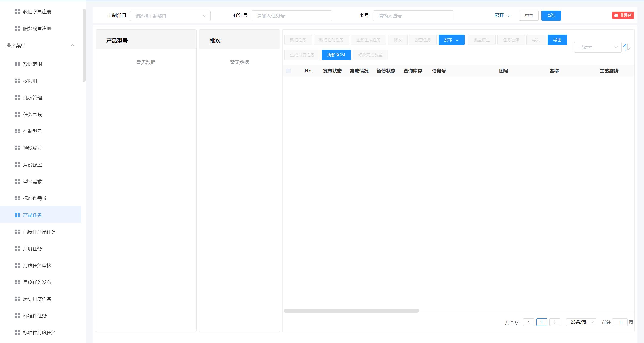Click the grid icon beside 月度任务
This screenshot has height=343, width=644.
point(17,248)
